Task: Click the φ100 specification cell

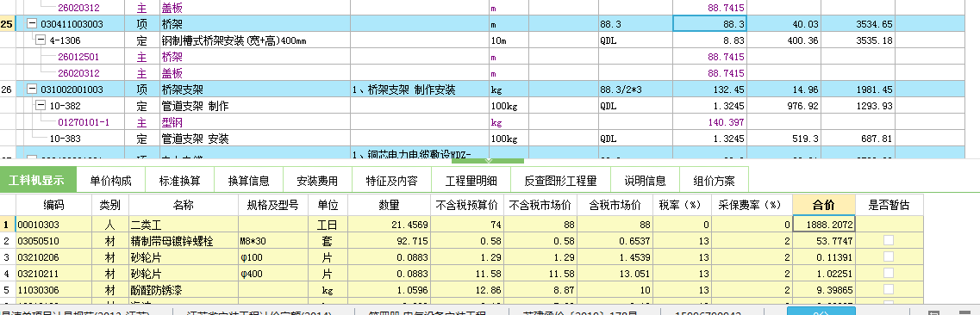Action: pos(272,256)
